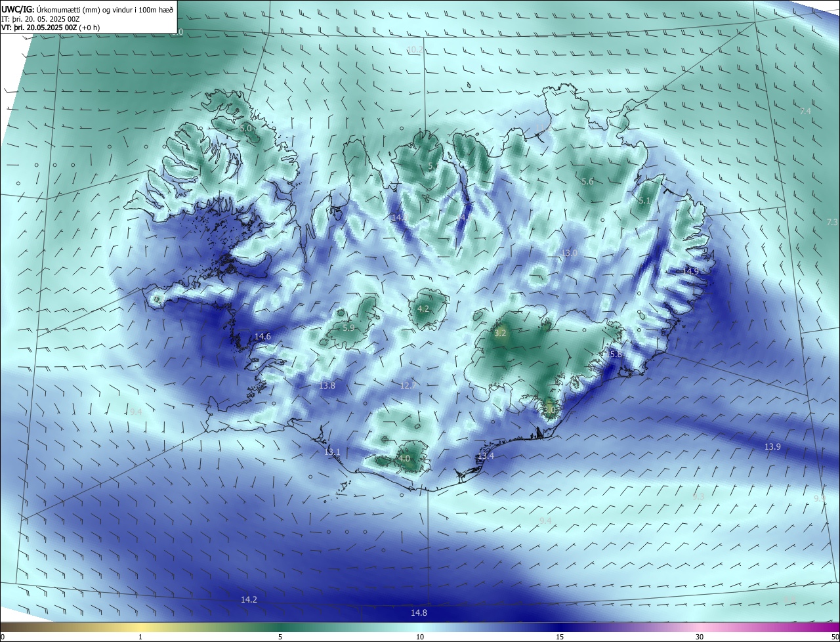
Task: Click the 5.0 value over the Westfjords
Action: [246, 129]
